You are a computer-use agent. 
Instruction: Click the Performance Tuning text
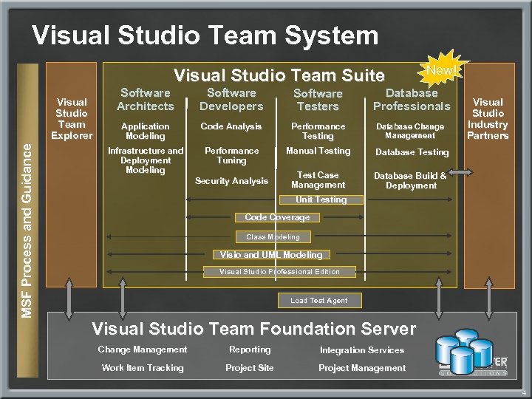232,155
